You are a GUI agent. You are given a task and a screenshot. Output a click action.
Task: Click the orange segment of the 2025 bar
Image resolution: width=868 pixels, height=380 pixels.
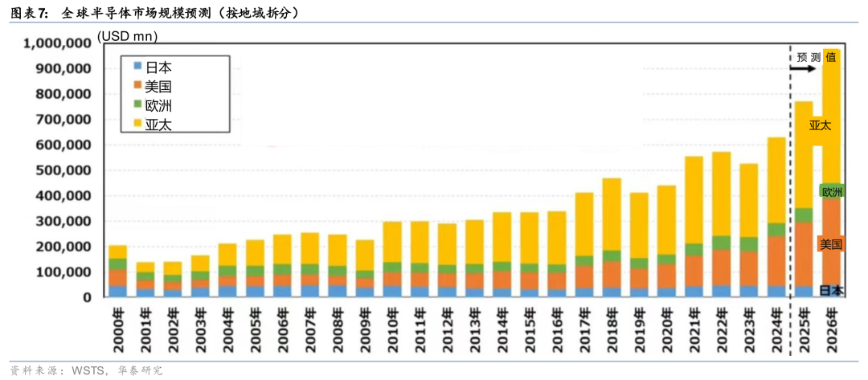(x=803, y=253)
